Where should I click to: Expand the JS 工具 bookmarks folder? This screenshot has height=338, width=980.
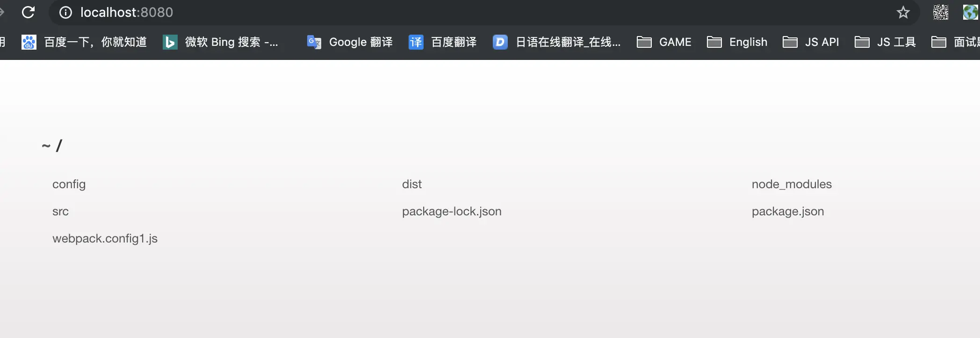[x=885, y=42]
